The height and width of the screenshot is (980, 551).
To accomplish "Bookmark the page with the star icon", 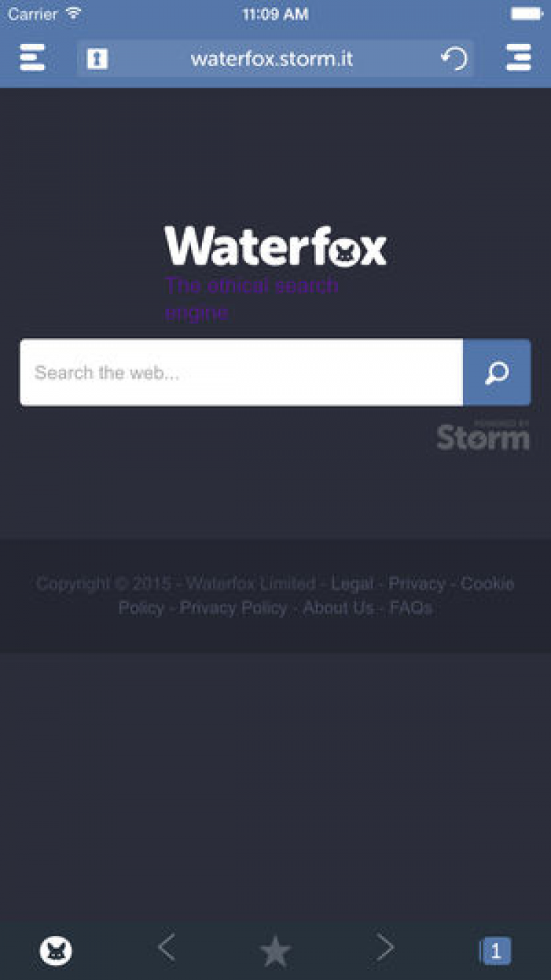I will pyautogui.click(x=275, y=951).
